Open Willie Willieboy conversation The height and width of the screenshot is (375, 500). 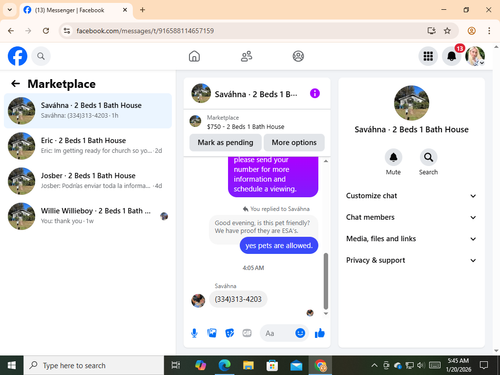click(88, 216)
